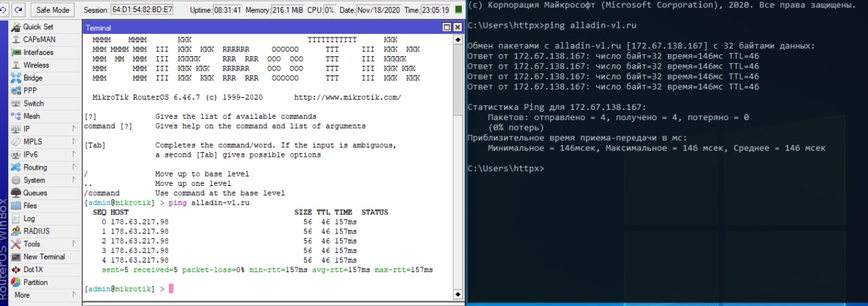Open the Mesh menu
Screen dimensions: 868x306
point(45,116)
